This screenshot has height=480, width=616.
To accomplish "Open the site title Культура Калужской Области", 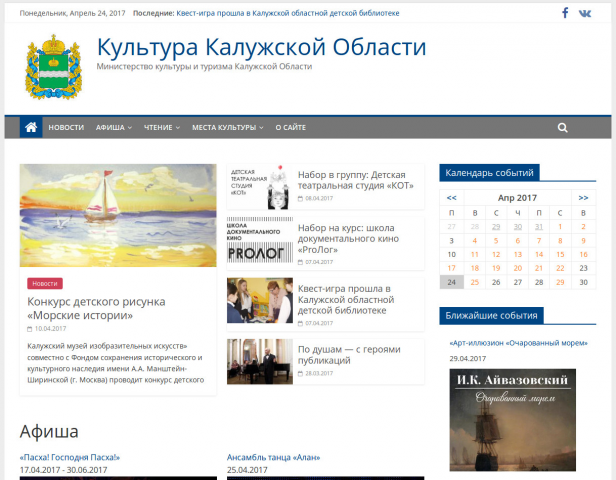I will click(x=261, y=47).
